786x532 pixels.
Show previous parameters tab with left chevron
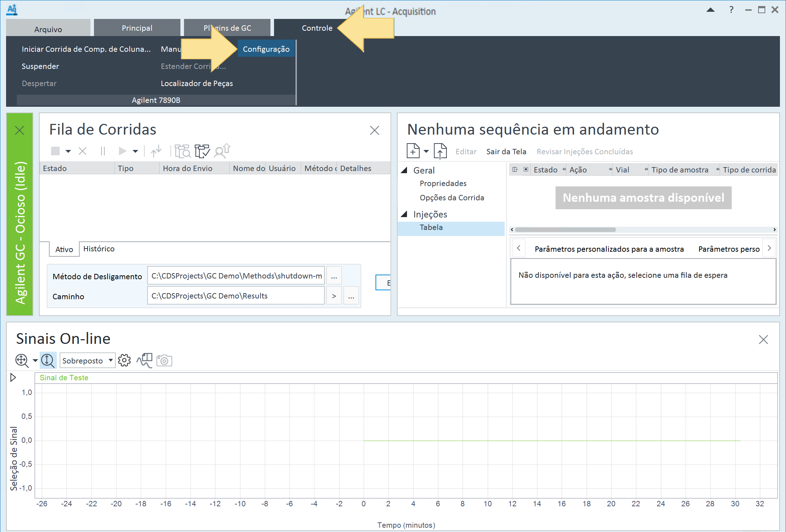click(519, 248)
